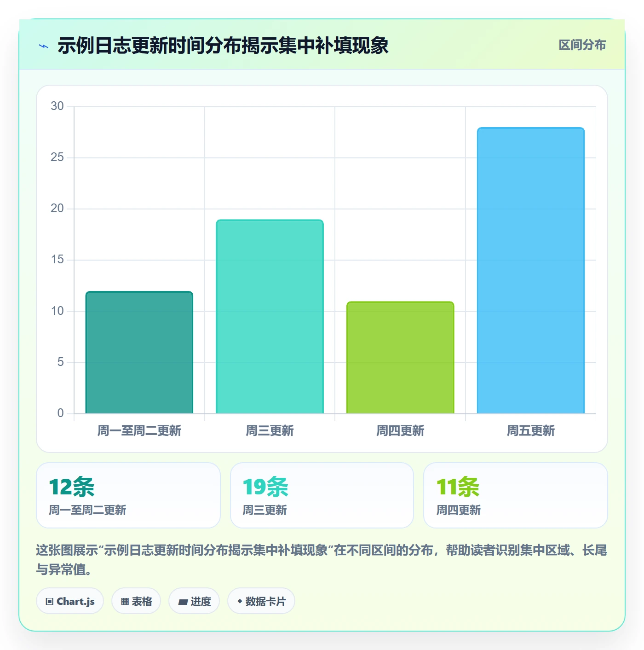Click the 20 y-axis tick label
Viewport: 644px width, 650px height.
(x=57, y=209)
